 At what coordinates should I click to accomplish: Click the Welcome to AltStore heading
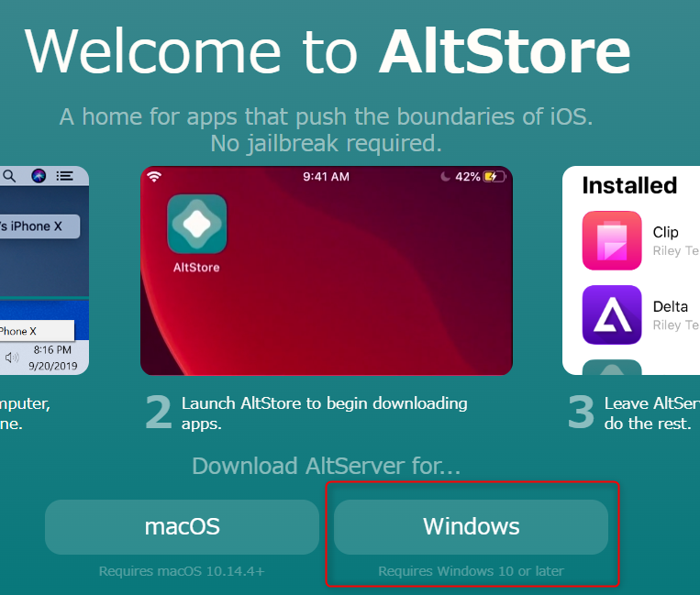(328, 50)
